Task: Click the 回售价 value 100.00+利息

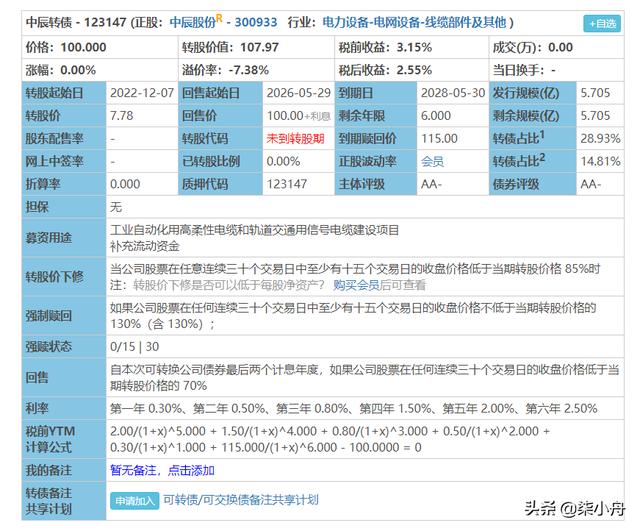Action: coord(298,116)
